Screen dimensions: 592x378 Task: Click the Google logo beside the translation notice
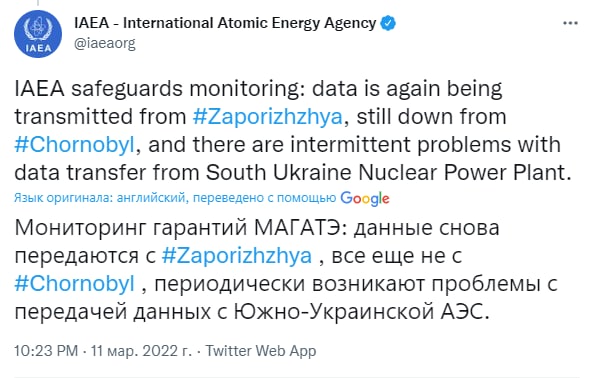[x=365, y=198]
